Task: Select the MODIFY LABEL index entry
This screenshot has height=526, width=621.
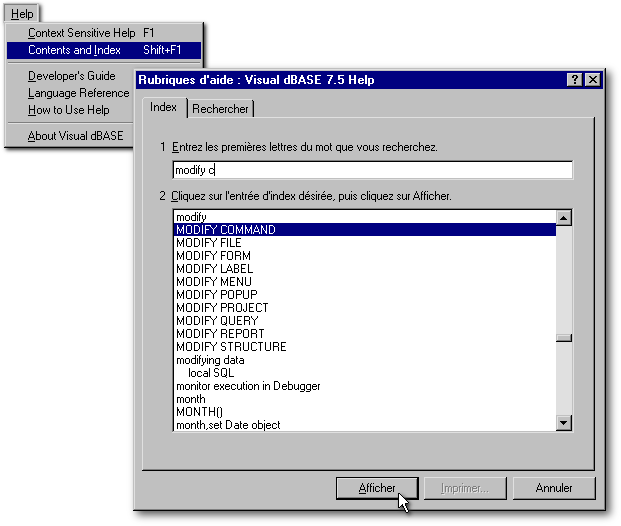Action: pyautogui.click(x=365, y=269)
